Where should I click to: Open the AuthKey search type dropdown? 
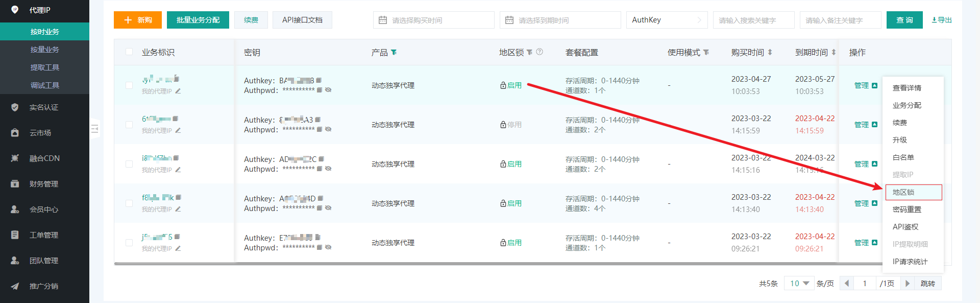[667, 20]
